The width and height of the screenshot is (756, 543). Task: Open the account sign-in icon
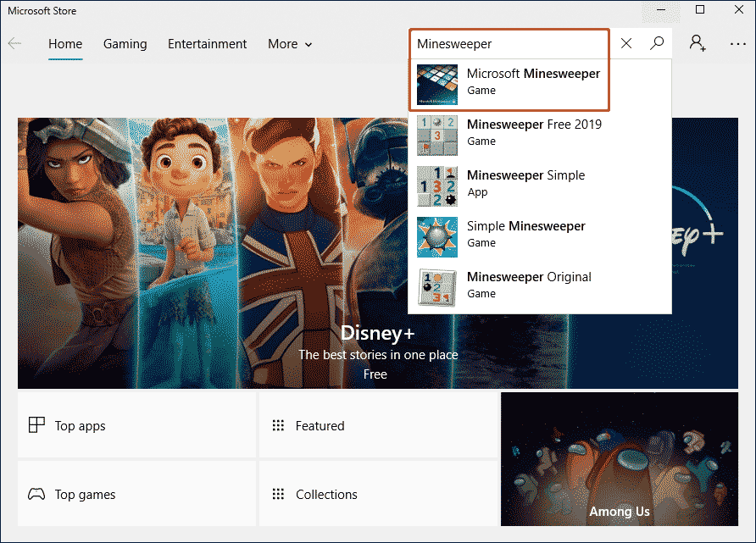click(x=698, y=43)
